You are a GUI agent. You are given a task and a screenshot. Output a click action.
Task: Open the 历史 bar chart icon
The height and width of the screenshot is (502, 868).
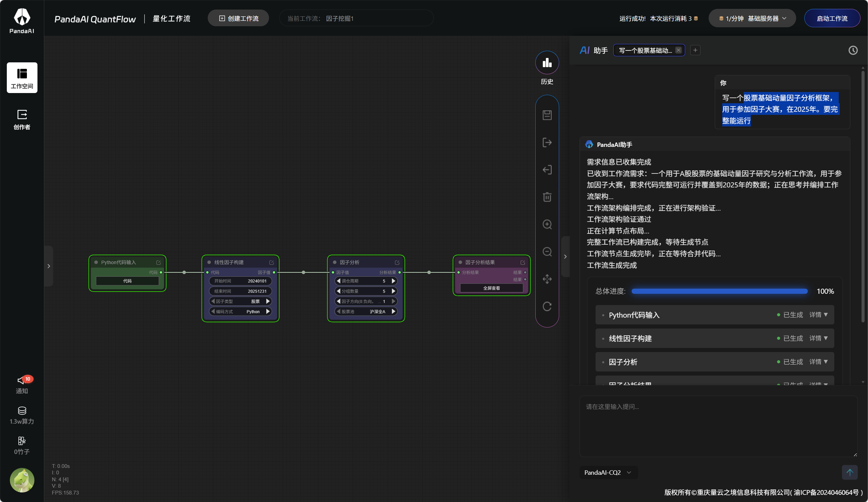(x=547, y=63)
